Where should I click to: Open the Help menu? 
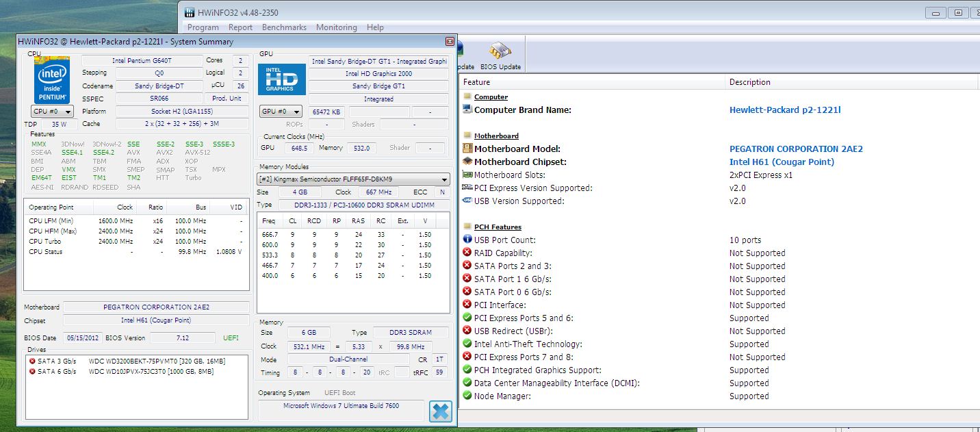coord(375,27)
